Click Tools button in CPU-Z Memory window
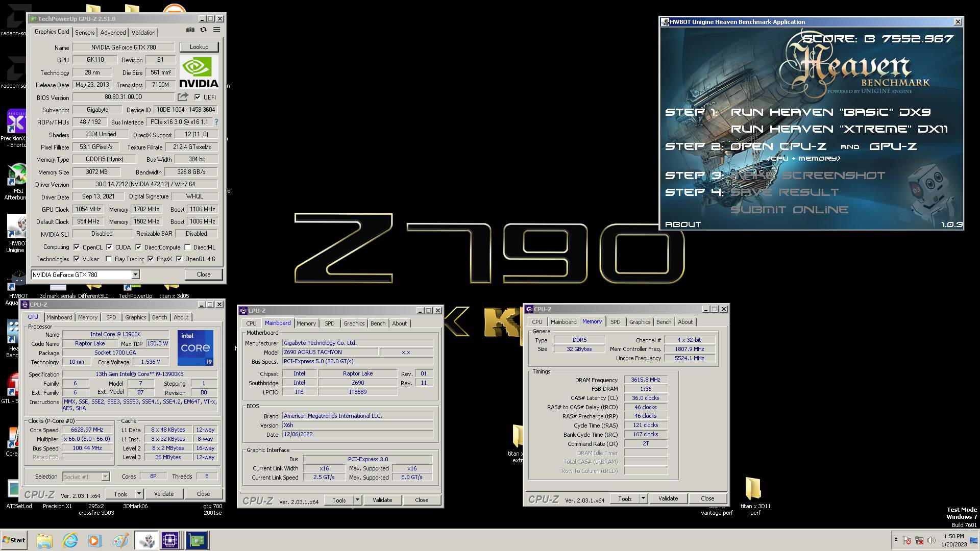The width and height of the screenshot is (980, 551). [625, 498]
